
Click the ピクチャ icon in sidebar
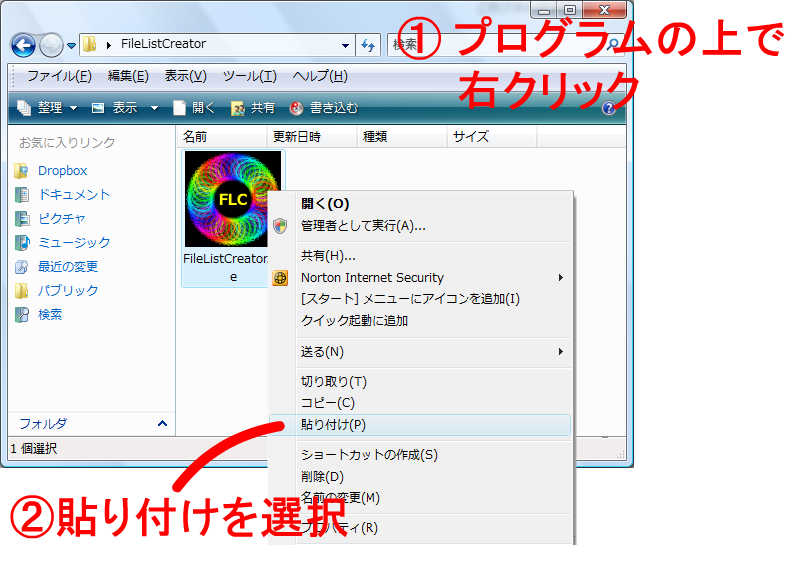click(x=22, y=219)
